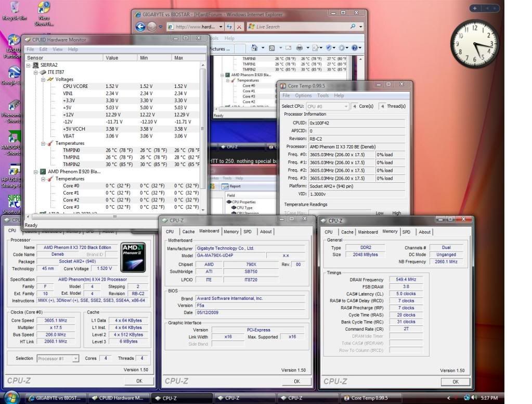The width and height of the screenshot is (532, 404).
Task: Click the Internet Explorer Help question icon
Action: (x=354, y=48)
